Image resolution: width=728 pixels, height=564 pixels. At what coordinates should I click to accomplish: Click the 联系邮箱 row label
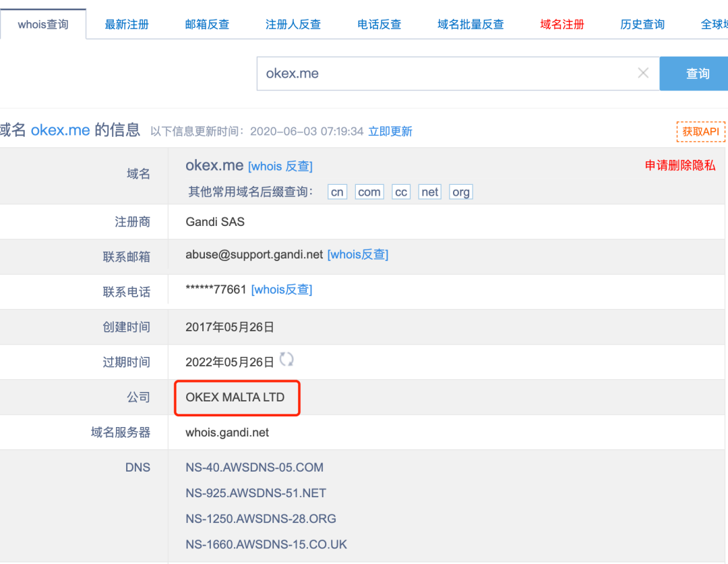point(126,257)
